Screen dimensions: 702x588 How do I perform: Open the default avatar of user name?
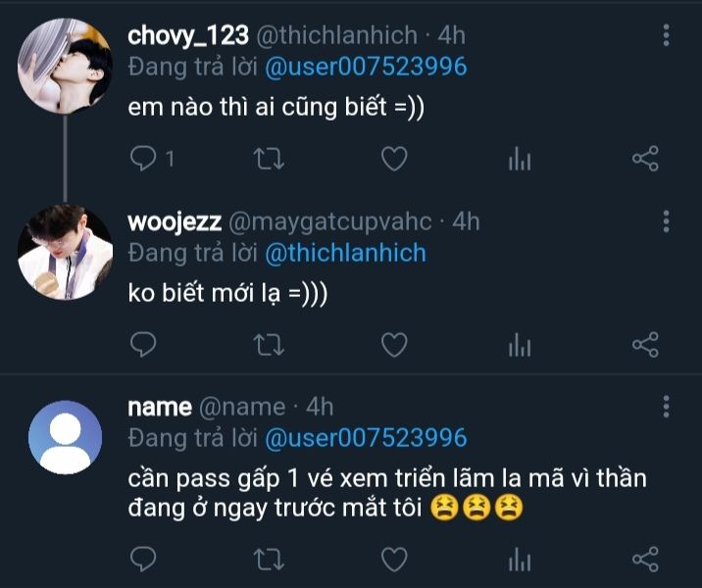pyautogui.click(x=66, y=437)
